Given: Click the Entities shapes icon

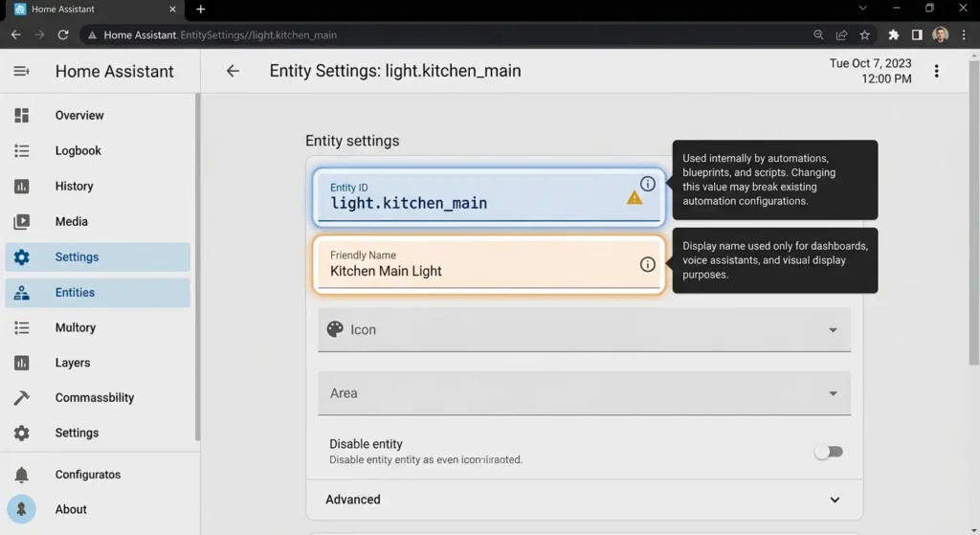Looking at the screenshot, I should coord(21,293).
